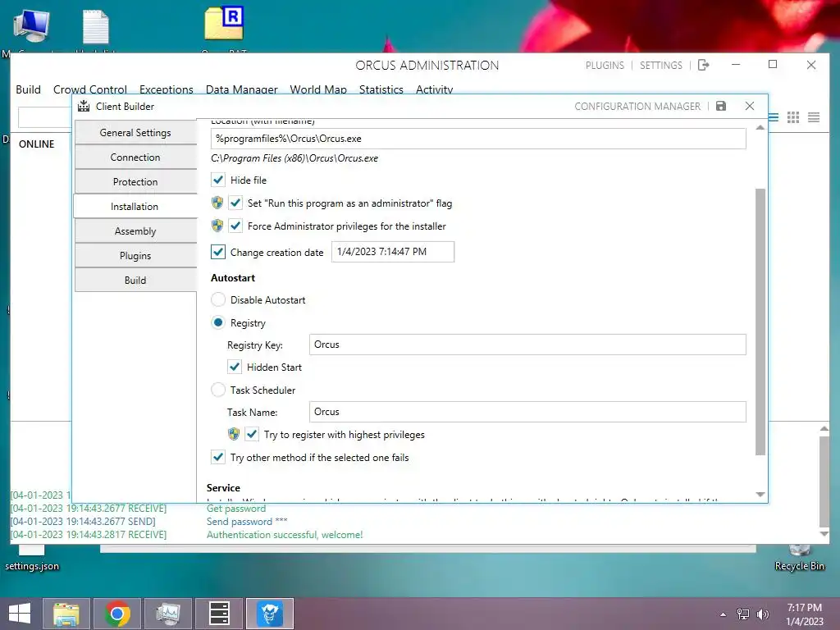
Task: Click the Task Name input field
Action: click(x=527, y=412)
